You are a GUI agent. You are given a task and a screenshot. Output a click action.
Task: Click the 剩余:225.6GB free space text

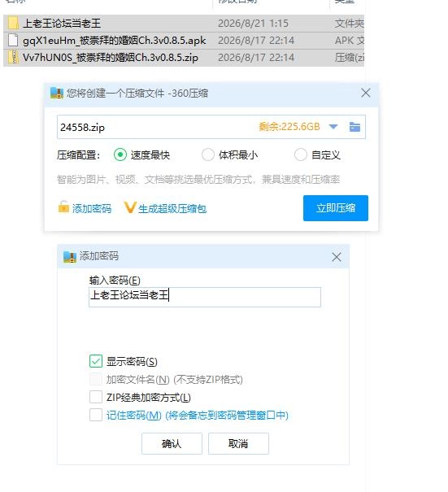point(289,126)
